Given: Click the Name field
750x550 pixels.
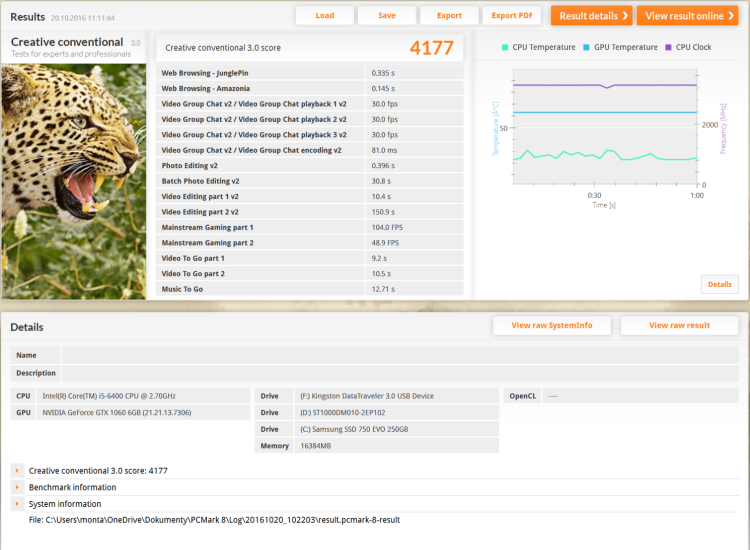Looking at the screenshot, I should pos(400,355).
